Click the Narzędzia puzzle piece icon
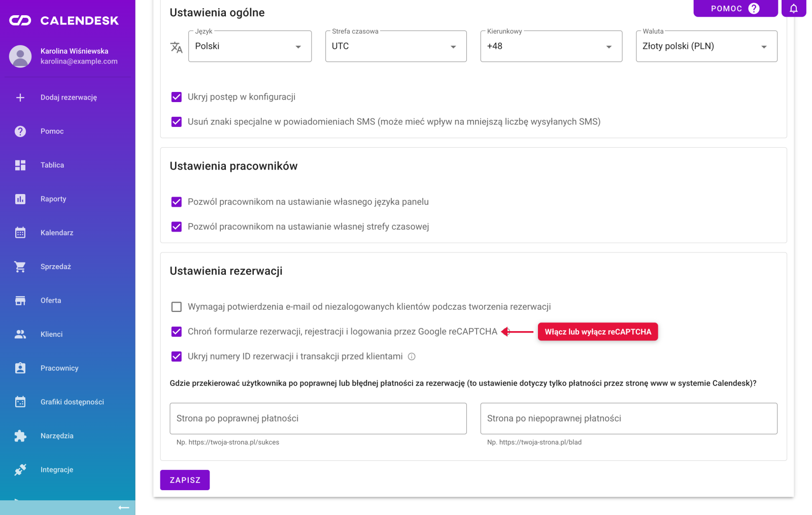812x515 pixels. coord(20,436)
